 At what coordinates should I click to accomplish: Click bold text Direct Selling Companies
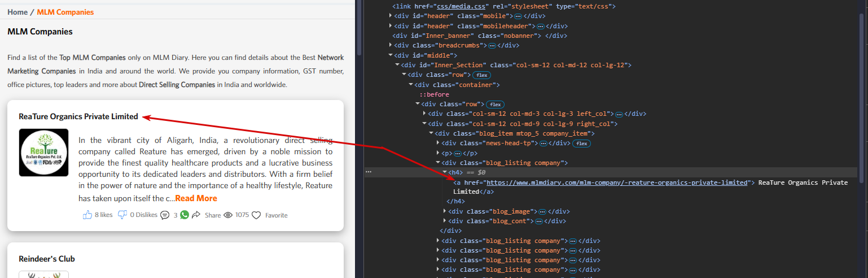click(x=177, y=85)
